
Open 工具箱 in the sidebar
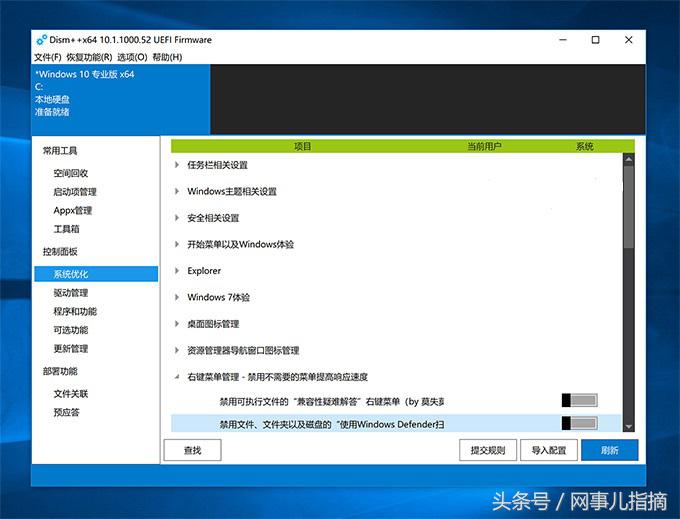click(x=66, y=229)
